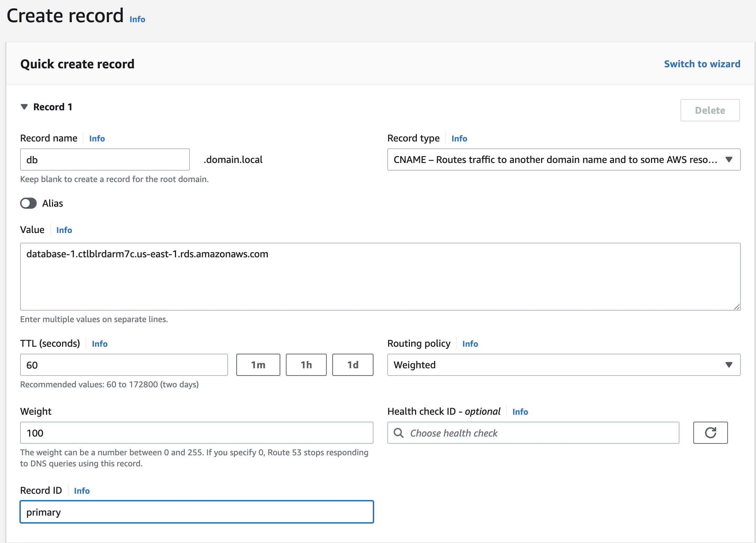Image resolution: width=756 pixels, height=543 pixels.
Task: Open Info link next to Record type
Action: pyautogui.click(x=459, y=138)
